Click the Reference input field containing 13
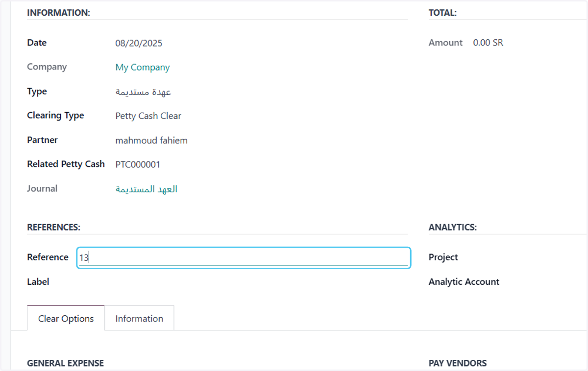 (244, 257)
